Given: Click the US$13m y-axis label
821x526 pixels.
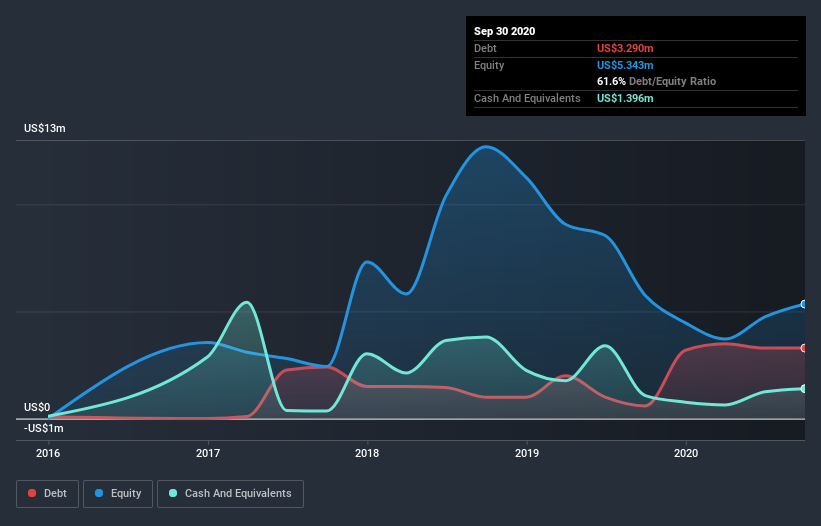Looking at the screenshot, I should point(45,128).
